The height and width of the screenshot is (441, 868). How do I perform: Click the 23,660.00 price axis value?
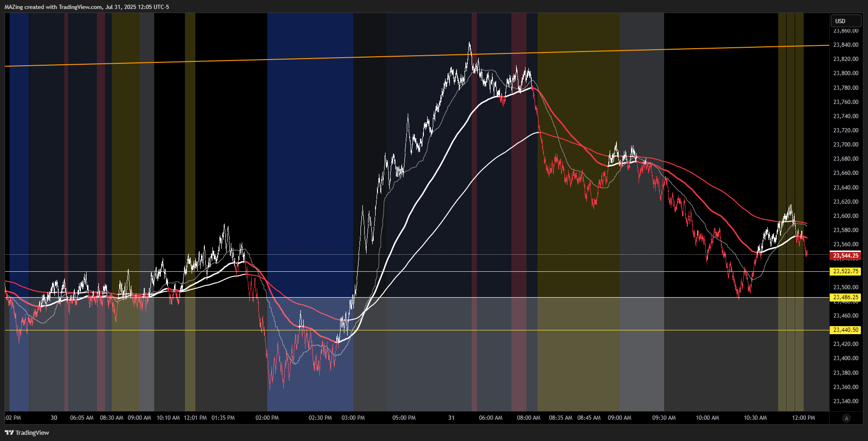[846, 173]
